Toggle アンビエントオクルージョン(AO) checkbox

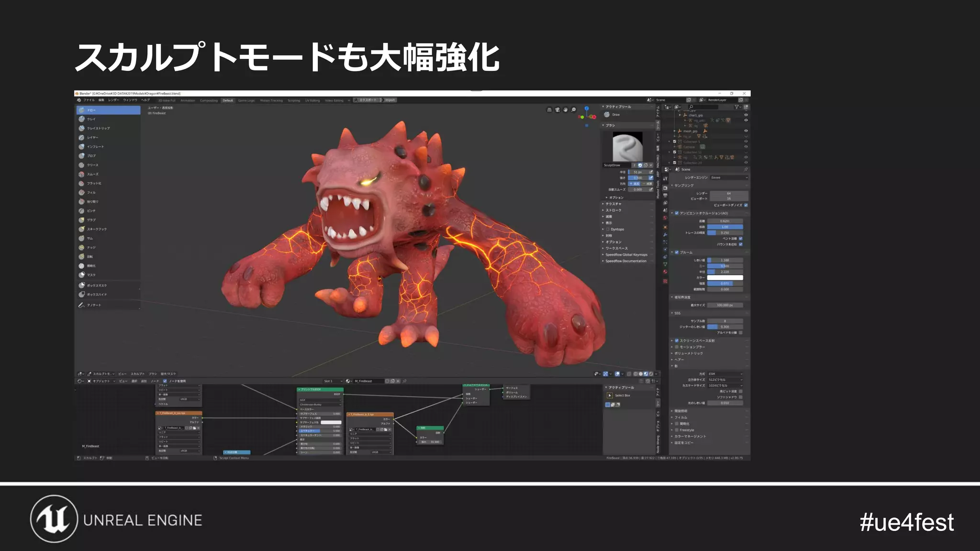677,213
